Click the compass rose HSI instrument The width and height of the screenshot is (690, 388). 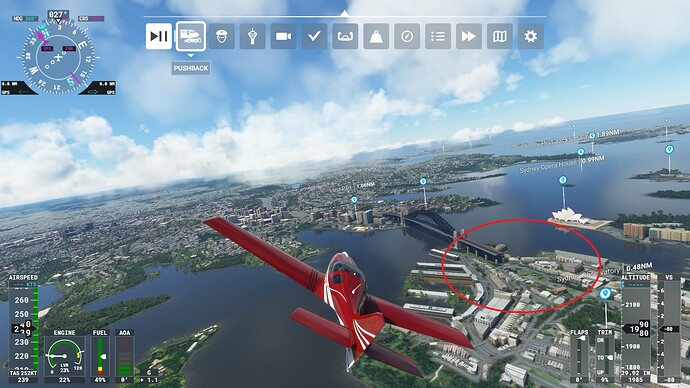click(58, 57)
